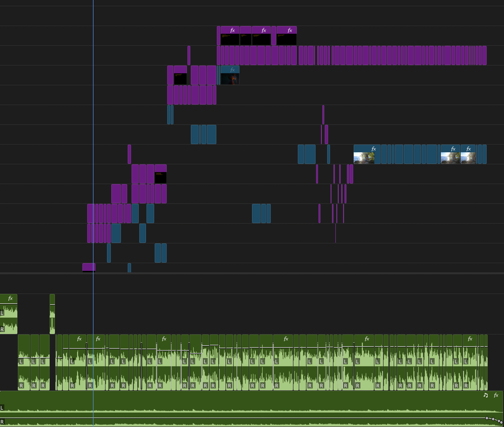504x427 pixels.
Task: Click the L label on far-left upper audio clip
Action: pyautogui.click(x=2, y=313)
